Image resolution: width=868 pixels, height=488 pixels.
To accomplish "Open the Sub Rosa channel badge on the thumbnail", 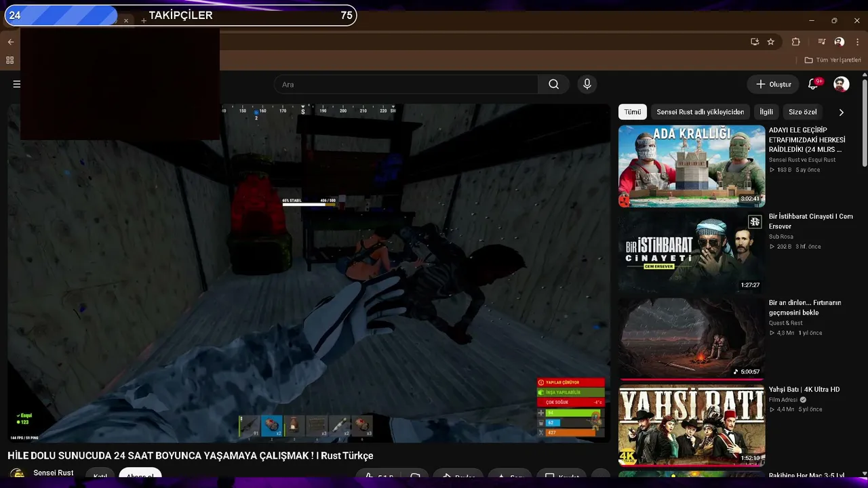I will pyautogui.click(x=755, y=222).
